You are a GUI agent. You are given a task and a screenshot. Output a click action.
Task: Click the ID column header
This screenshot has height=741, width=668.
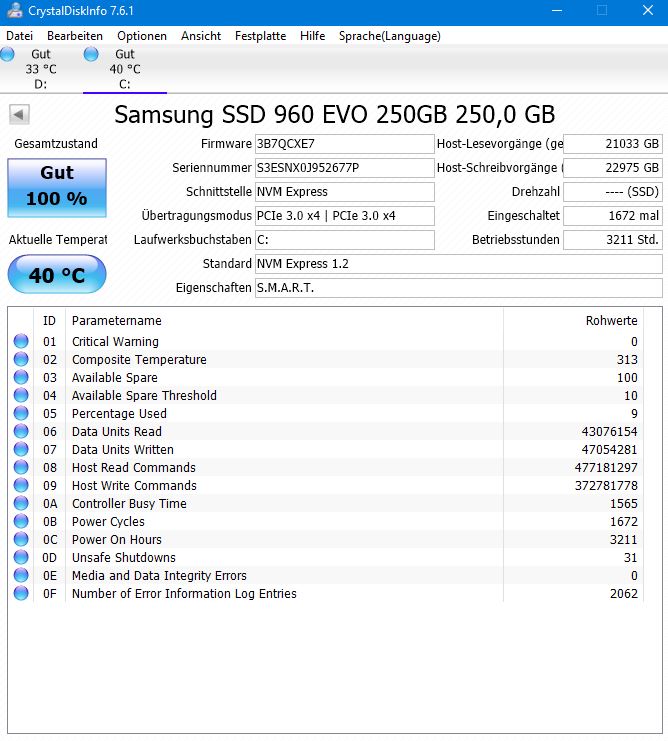coord(49,321)
